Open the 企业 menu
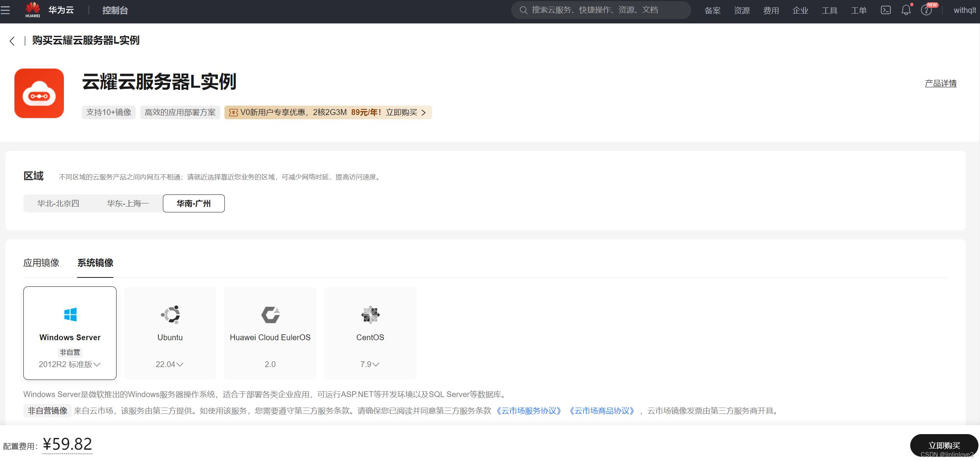 [800, 11]
